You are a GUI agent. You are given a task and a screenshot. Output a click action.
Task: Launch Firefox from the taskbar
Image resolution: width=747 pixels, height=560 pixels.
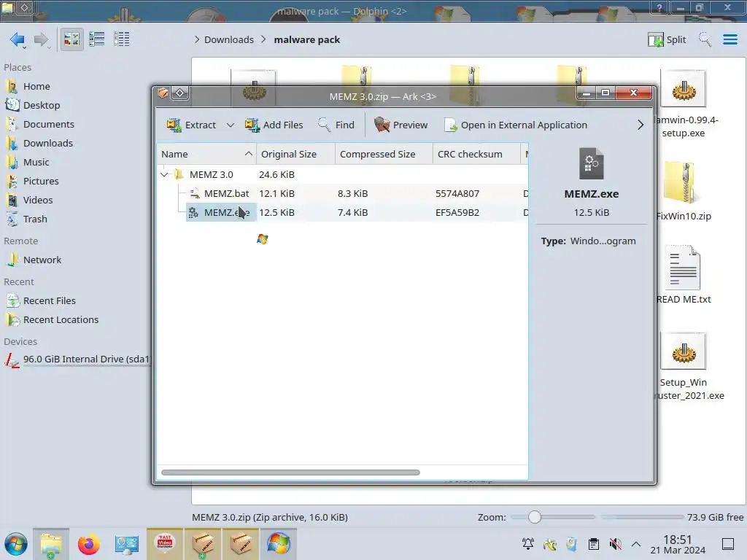pyautogui.click(x=88, y=544)
